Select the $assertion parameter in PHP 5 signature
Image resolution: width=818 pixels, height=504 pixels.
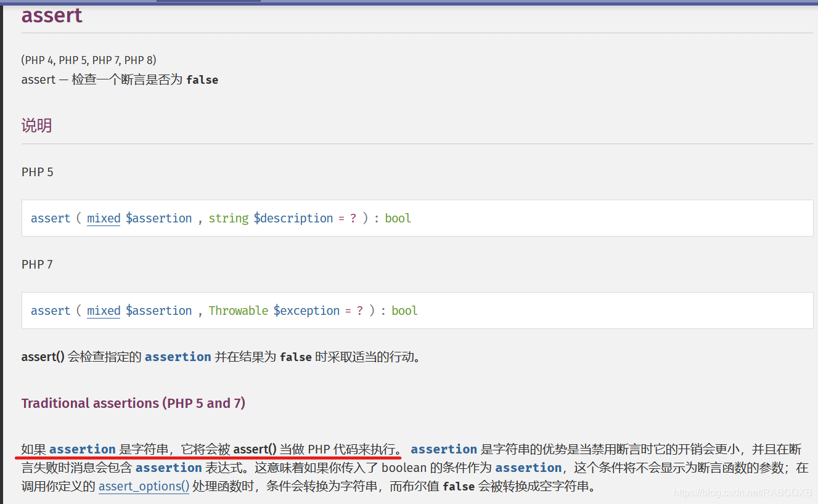[159, 218]
